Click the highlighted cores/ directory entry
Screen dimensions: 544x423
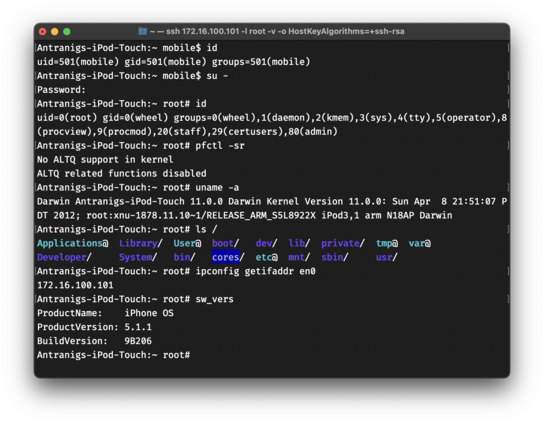click(228, 257)
